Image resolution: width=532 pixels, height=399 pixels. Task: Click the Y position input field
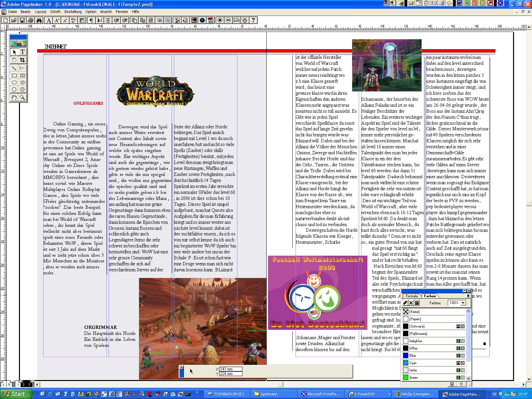(231, 374)
